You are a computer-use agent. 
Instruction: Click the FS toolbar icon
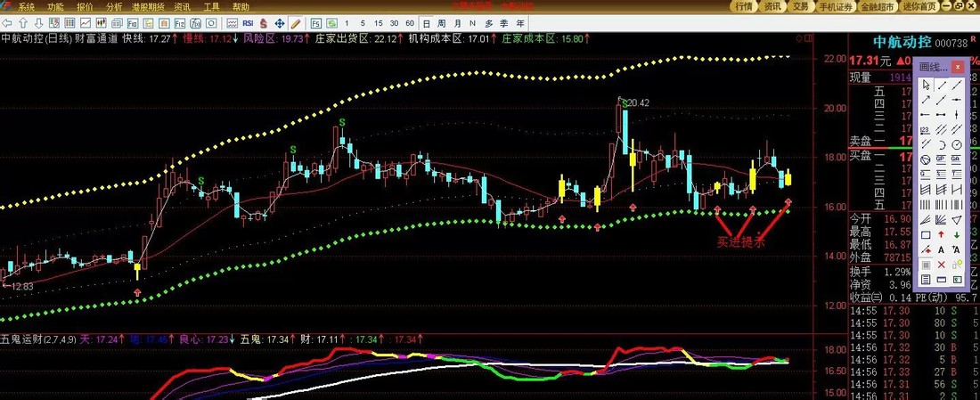coord(315,24)
